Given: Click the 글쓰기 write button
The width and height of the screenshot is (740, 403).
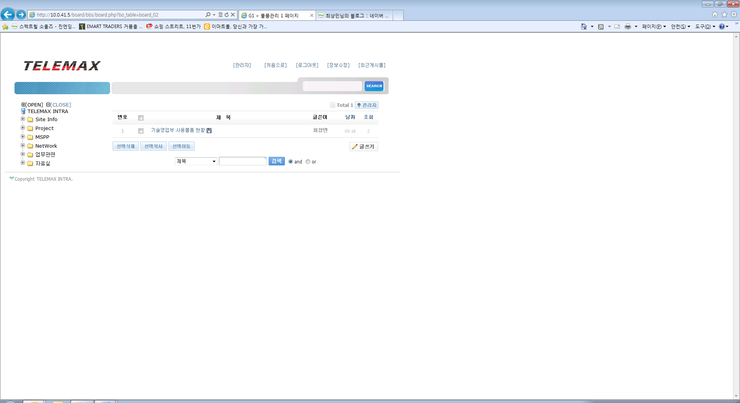Looking at the screenshot, I should 363,147.
